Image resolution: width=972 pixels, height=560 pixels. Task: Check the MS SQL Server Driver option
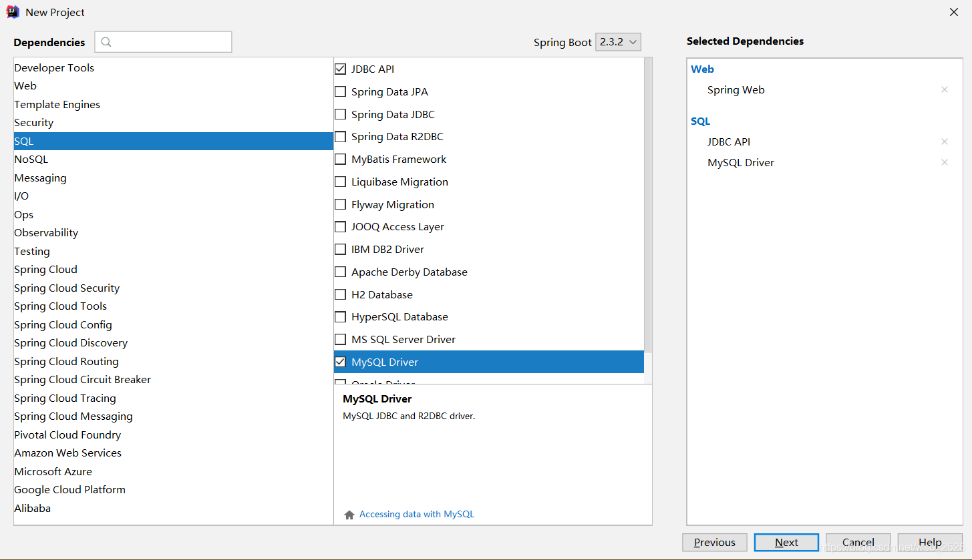(x=341, y=339)
